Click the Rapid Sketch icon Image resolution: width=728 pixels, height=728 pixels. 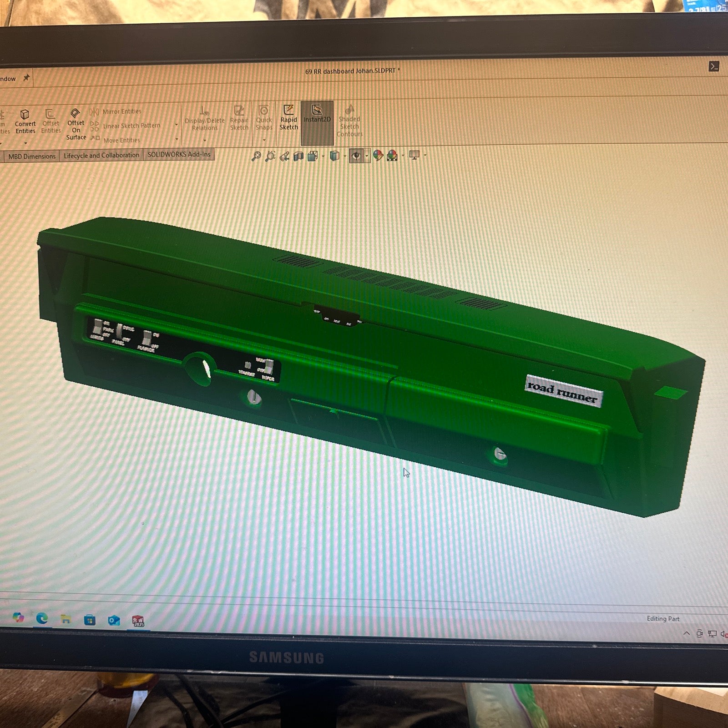[288, 117]
